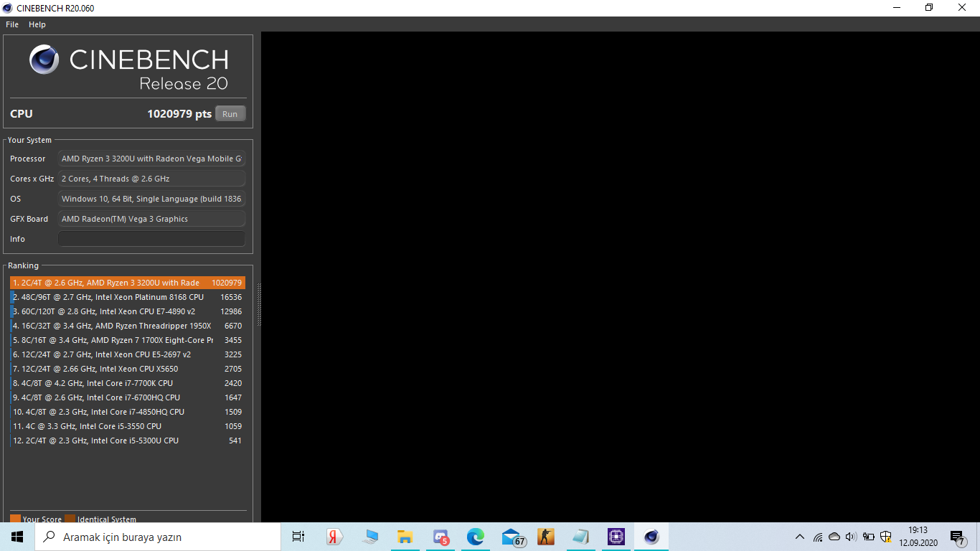Click the Cores x GHz field

click(151, 179)
